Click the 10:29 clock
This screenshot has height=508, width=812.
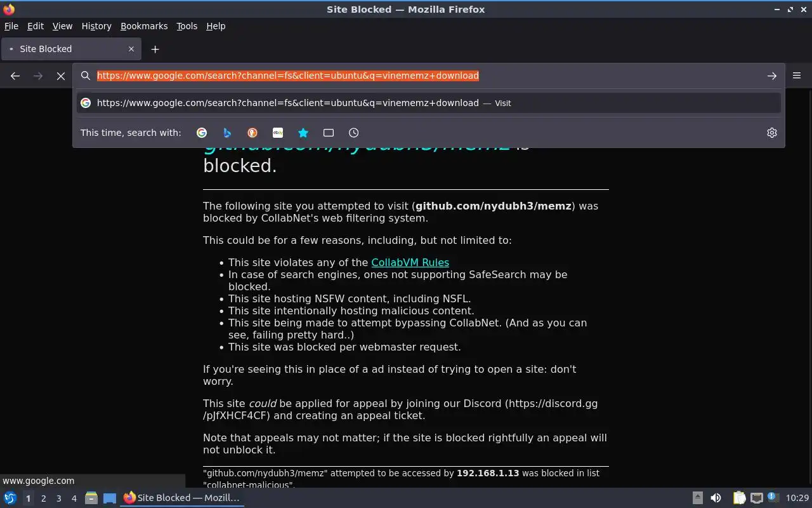click(797, 498)
